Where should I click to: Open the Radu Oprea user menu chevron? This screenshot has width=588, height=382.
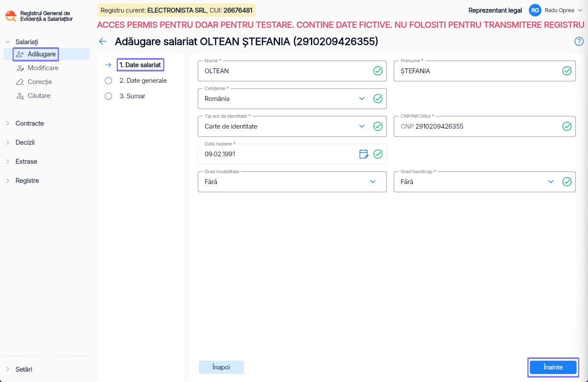580,10
